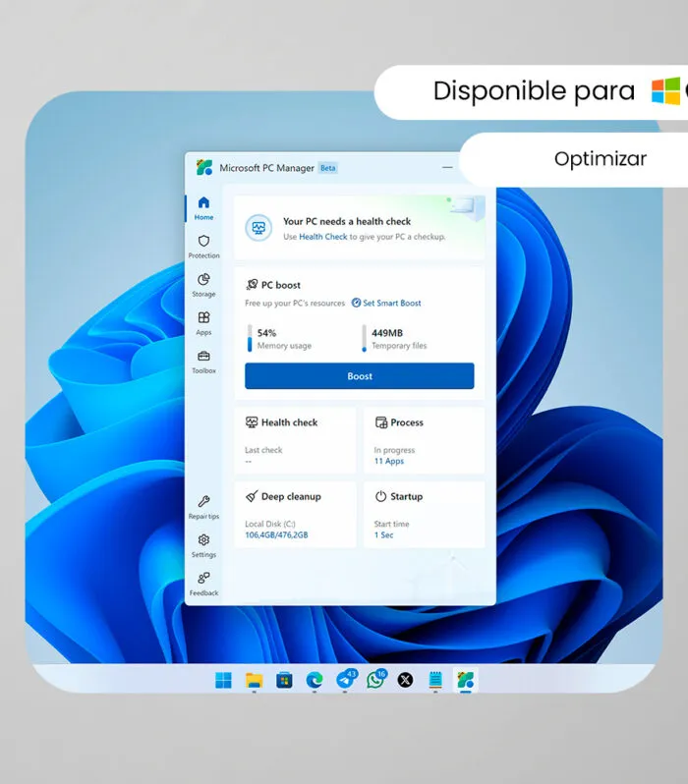The image size is (688, 784).
Task: Open Notepad from taskbar
Action: coord(435,680)
